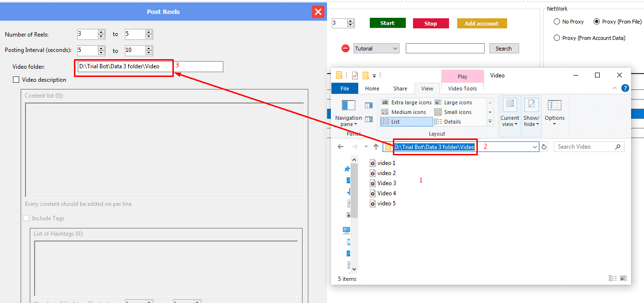This screenshot has height=303, width=644.
Task: Click the green Start button
Action: click(x=388, y=23)
